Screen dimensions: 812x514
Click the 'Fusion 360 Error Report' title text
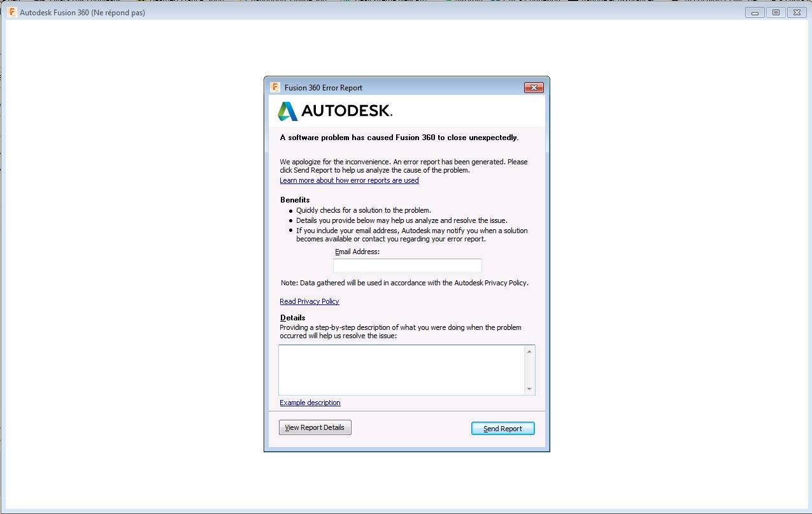click(324, 88)
